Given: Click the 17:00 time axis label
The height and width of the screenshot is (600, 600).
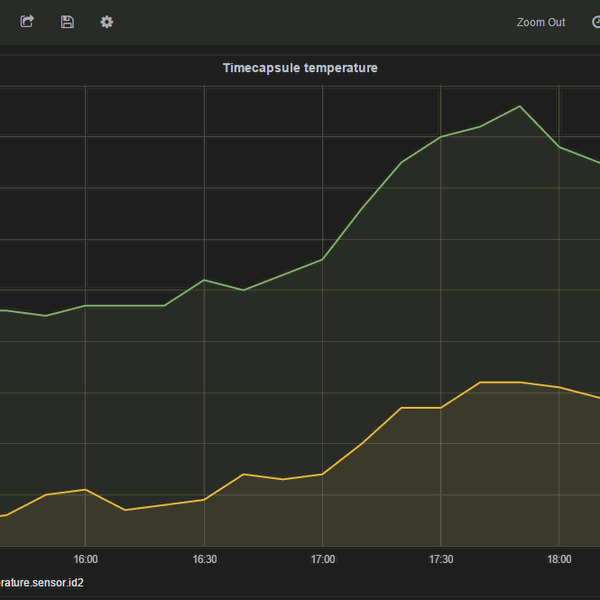Looking at the screenshot, I should [322, 559].
